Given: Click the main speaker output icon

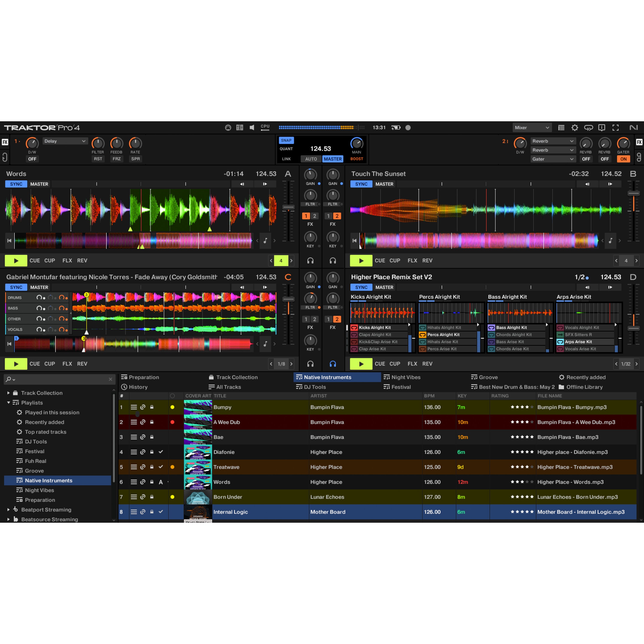Looking at the screenshot, I should tap(252, 128).
